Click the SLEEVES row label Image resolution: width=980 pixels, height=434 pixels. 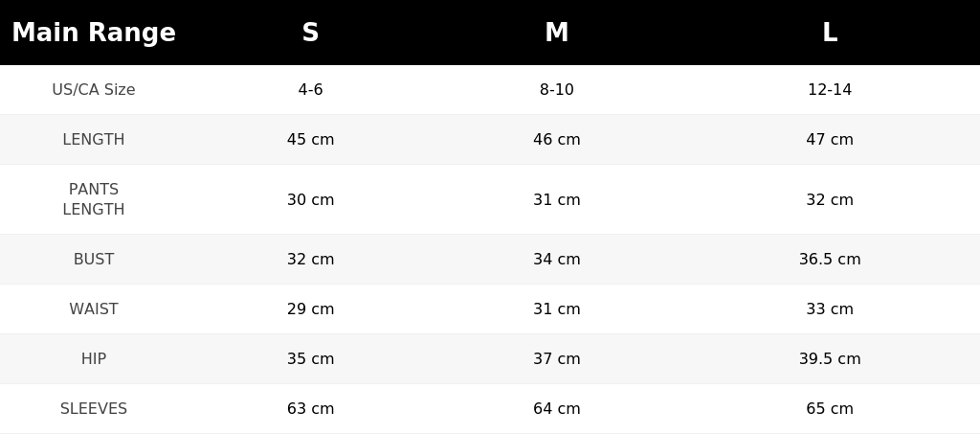(x=94, y=408)
